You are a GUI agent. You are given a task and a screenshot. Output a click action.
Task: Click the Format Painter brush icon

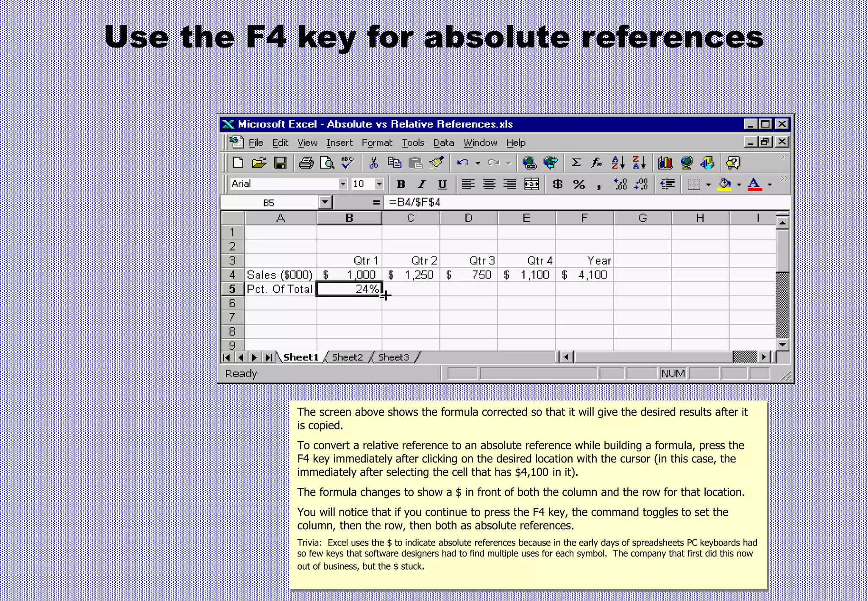[x=437, y=163]
